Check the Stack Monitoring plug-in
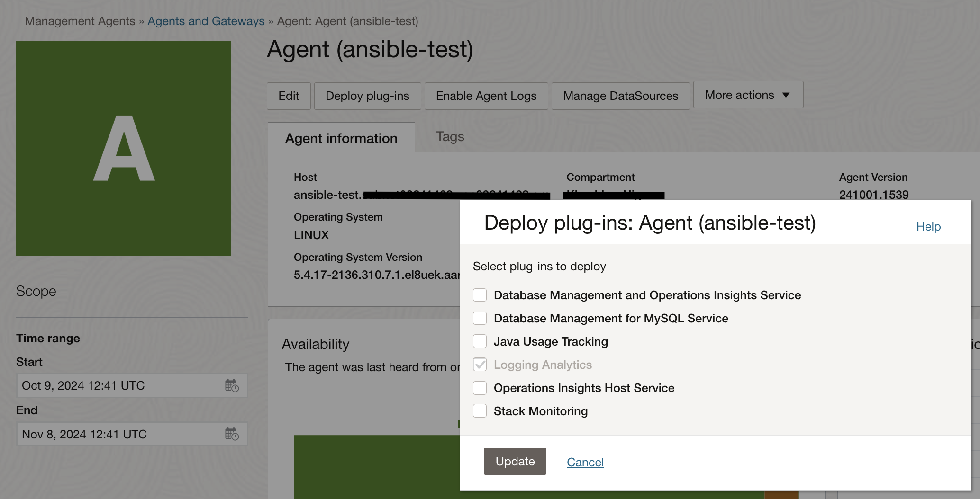The width and height of the screenshot is (980, 499). pos(480,411)
